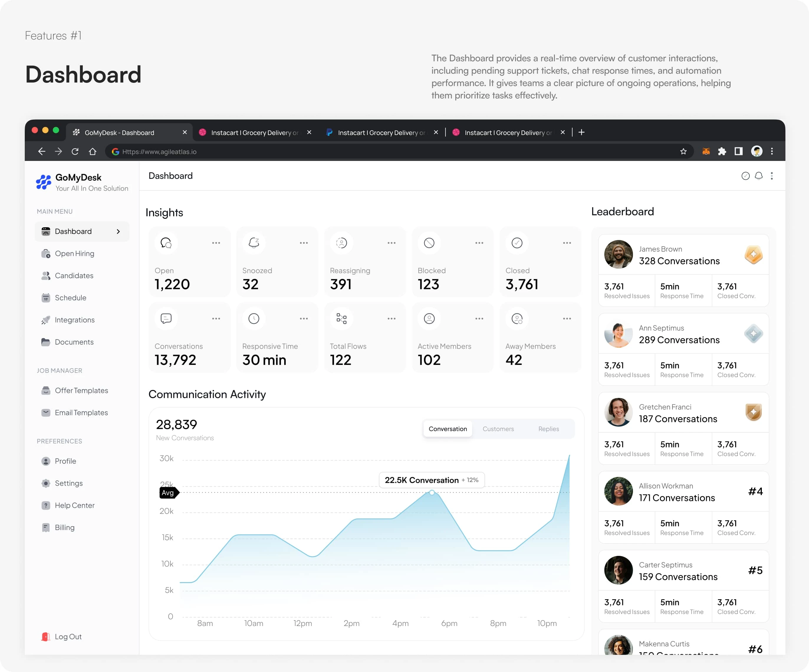Open a new browser tab with plus

pyautogui.click(x=582, y=132)
